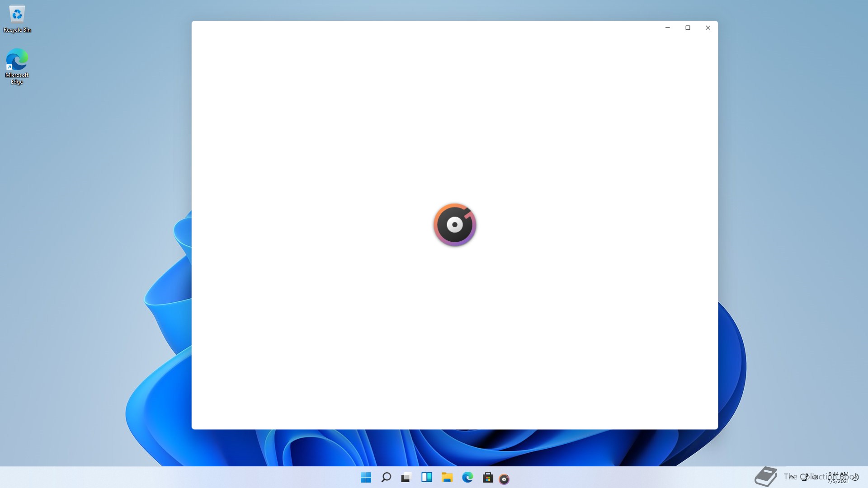This screenshot has width=868, height=488.
Task: Expand the hidden tray icons chevron
Action: [x=792, y=477]
